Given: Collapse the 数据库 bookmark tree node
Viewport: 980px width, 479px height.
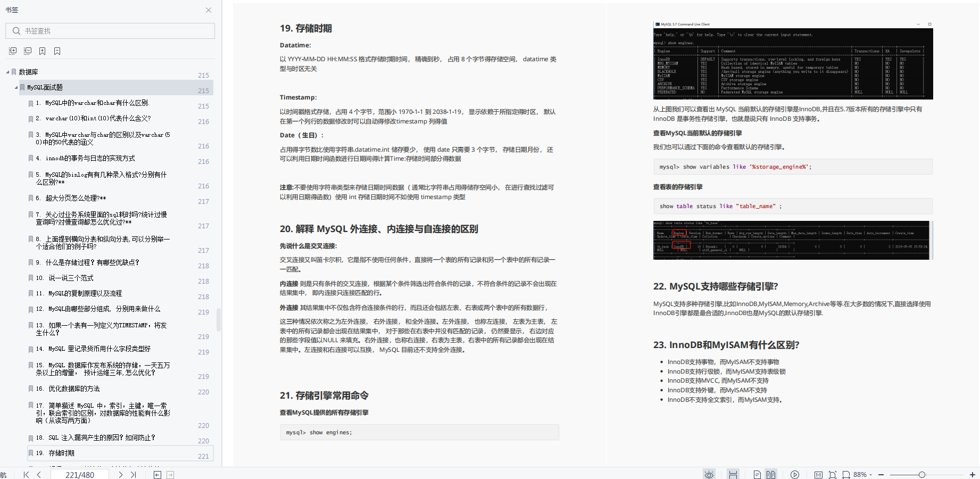Looking at the screenshot, I should click(7, 72).
